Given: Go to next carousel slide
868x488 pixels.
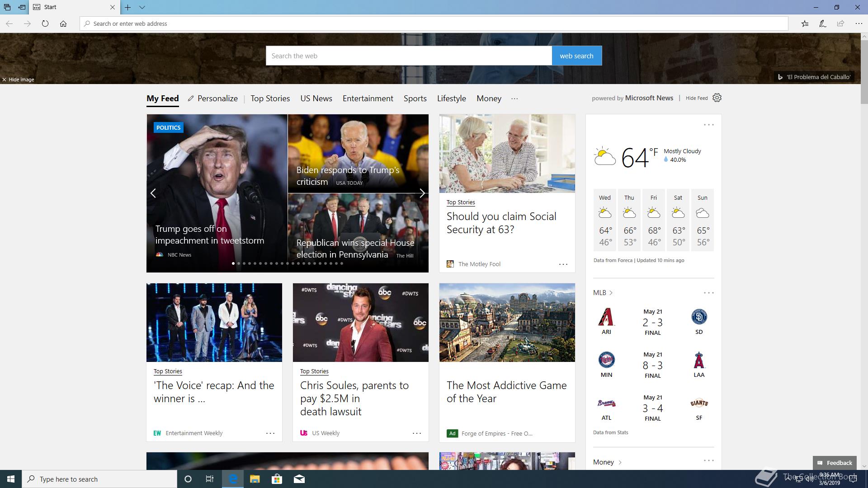Looking at the screenshot, I should tap(422, 193).
